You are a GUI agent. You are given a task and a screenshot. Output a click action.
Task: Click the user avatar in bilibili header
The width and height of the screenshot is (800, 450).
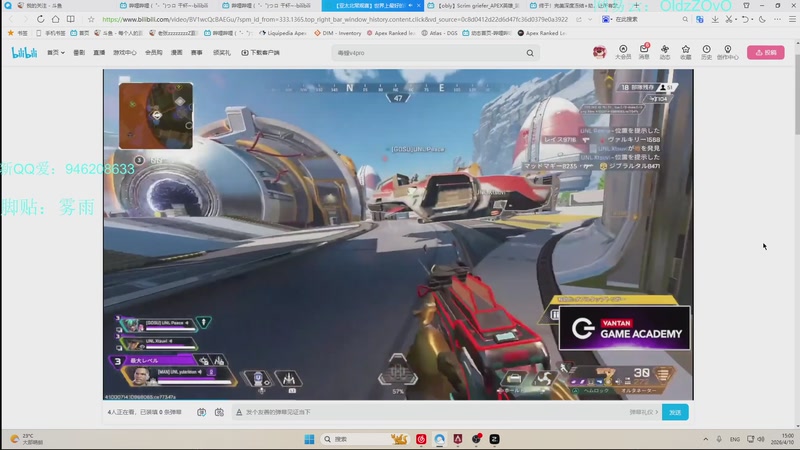tap(599, 52)
